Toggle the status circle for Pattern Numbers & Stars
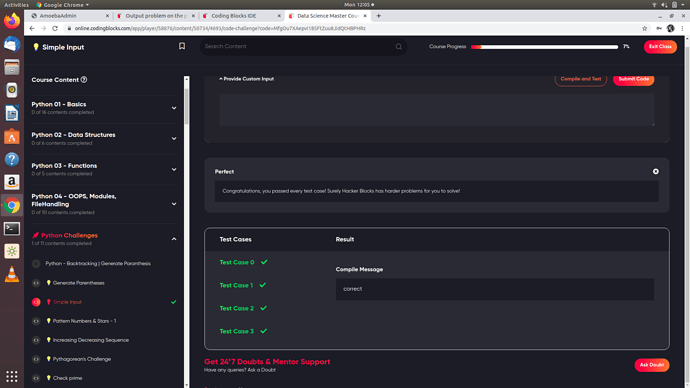Viewport: 690px width, 388px height. point(36,321)
